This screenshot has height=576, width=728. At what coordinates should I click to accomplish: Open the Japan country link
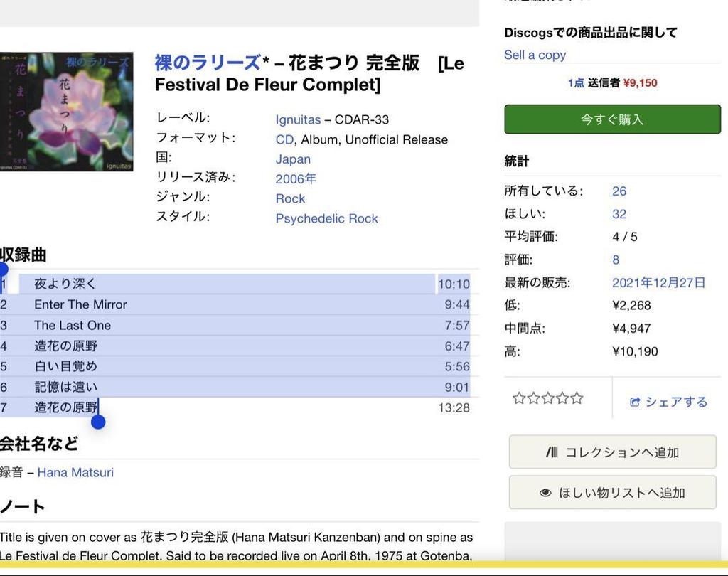pyautogui.click(x=292, y=159)
